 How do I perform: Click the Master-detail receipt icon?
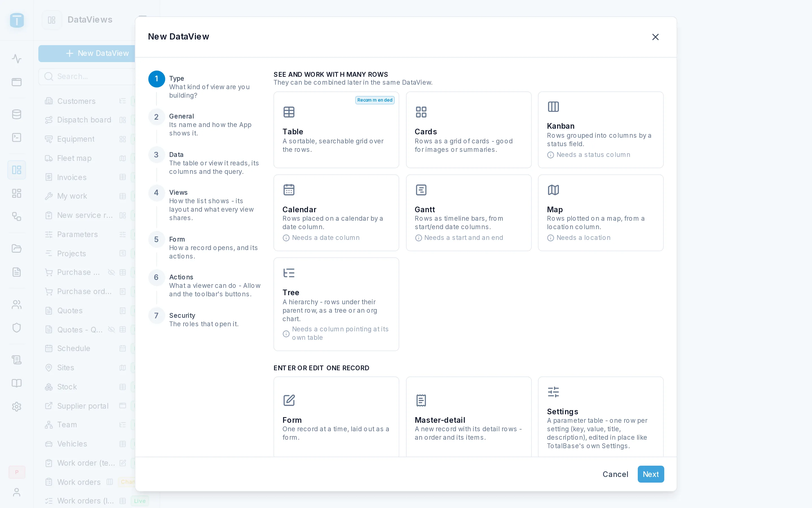pos(421,400)
